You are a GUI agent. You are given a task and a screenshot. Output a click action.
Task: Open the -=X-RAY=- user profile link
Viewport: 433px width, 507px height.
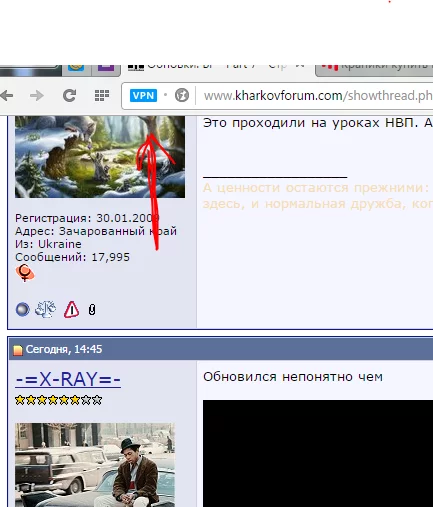tap(68, 379)
